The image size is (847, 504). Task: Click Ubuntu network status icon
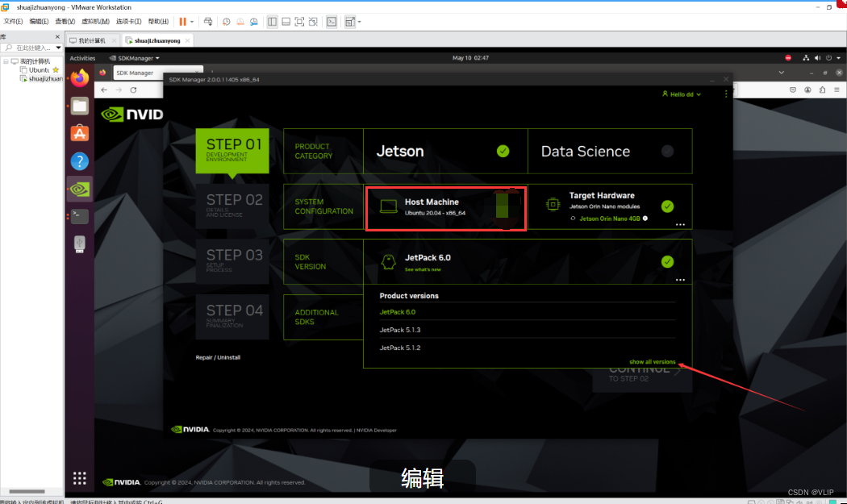click(806, 58)
